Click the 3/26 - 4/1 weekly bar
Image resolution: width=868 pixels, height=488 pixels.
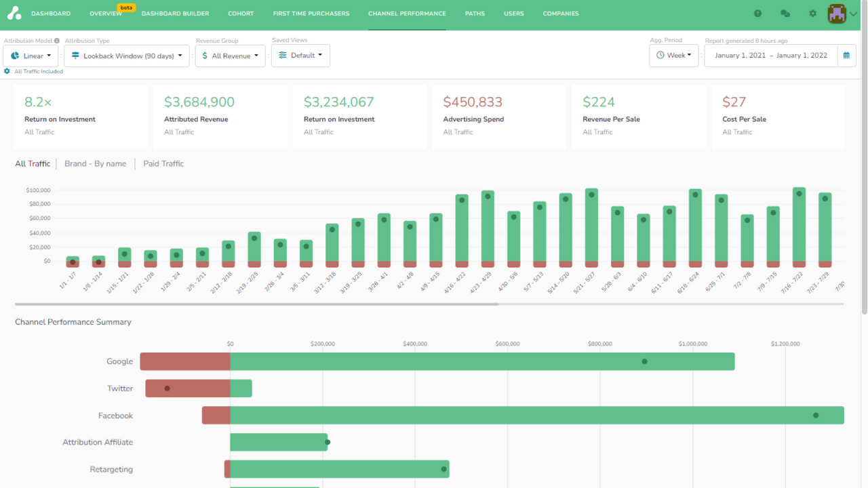pos(384,241)
